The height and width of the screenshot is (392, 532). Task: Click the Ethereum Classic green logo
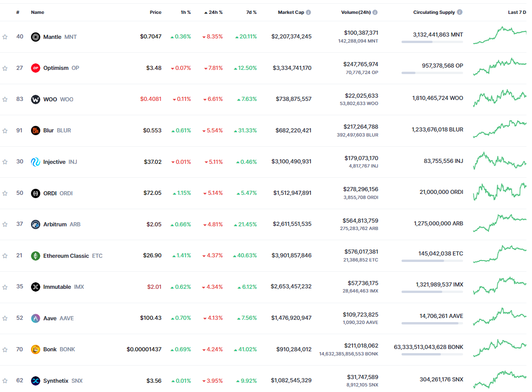click(x=35, y=255)
